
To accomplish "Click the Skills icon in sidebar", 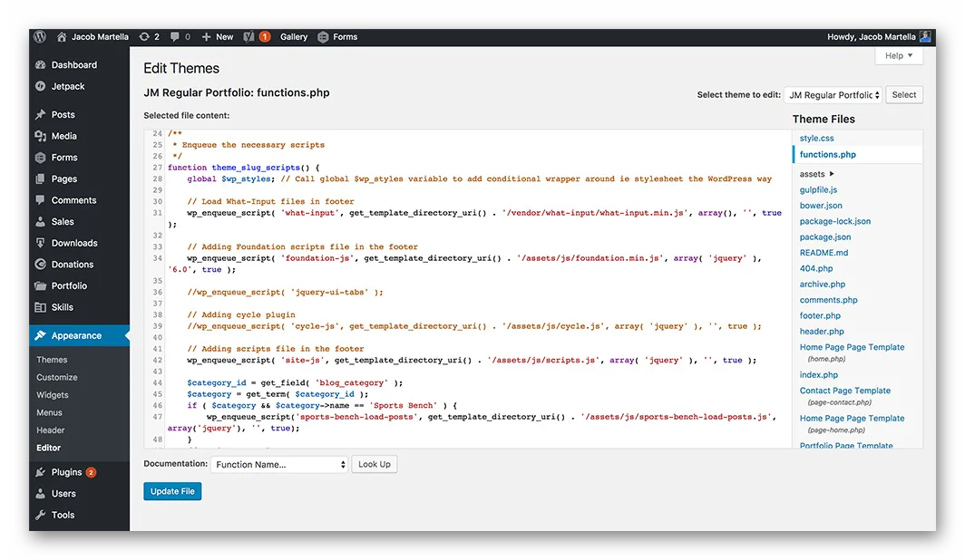I will [x=41, y=307].
